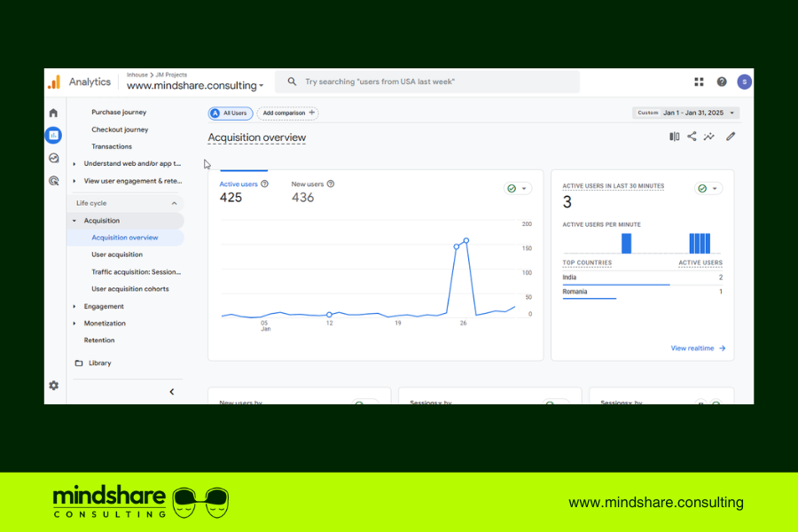Click the arrow beside View realtime
The height and width of the screenshot is (532, 798).
click(x=722, y=348)
